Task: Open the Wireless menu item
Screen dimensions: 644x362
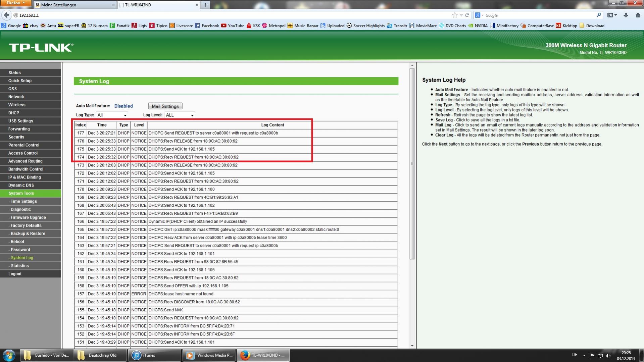Action: click(31, 105)
